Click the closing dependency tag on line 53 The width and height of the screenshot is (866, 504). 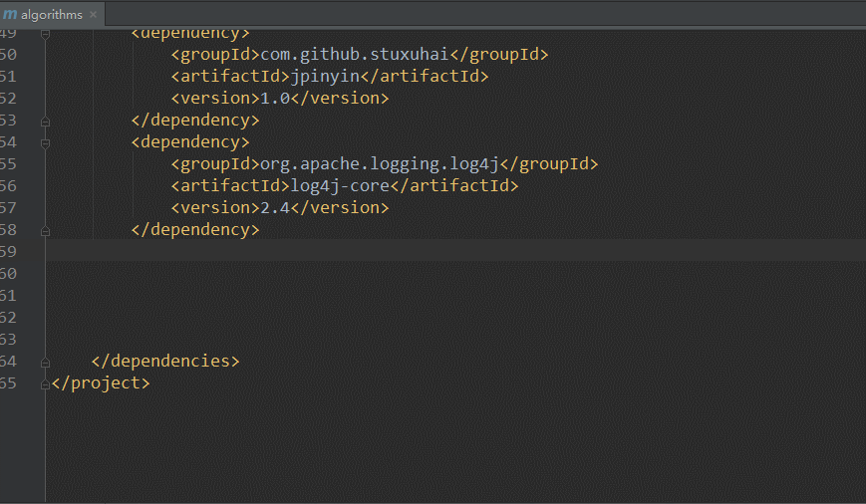(195, 121)
